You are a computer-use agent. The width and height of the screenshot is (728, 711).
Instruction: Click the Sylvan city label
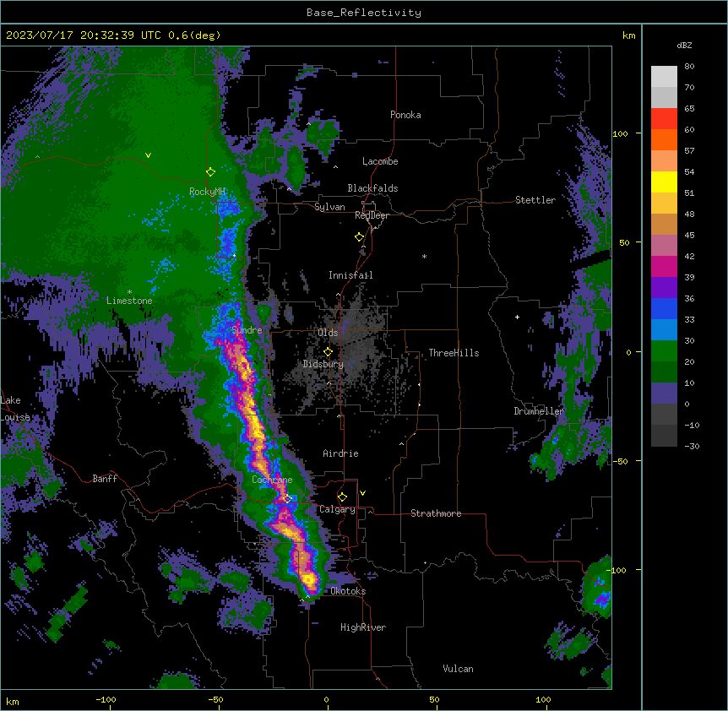(329, 207)
